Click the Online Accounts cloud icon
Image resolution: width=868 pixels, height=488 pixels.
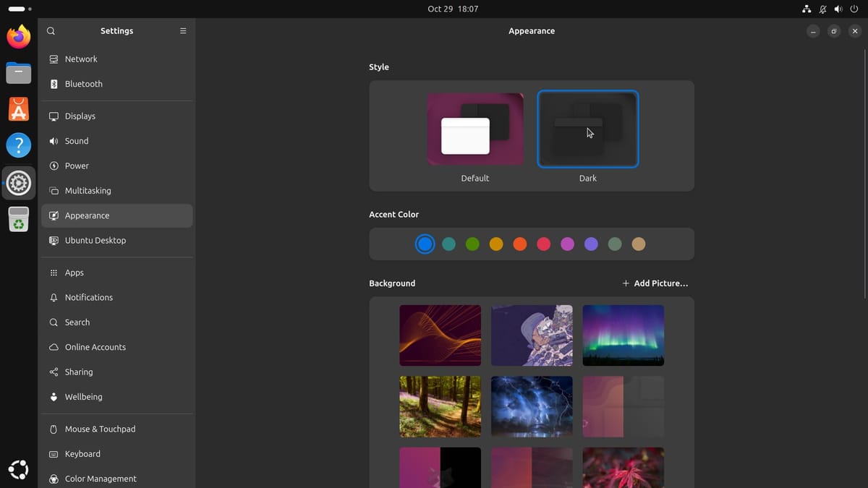pos(54,347)
